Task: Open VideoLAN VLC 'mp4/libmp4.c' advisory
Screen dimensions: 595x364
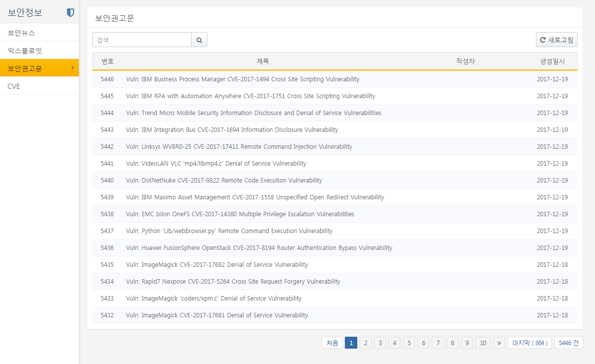Action: pyautogui.click(x=216, y=164)
